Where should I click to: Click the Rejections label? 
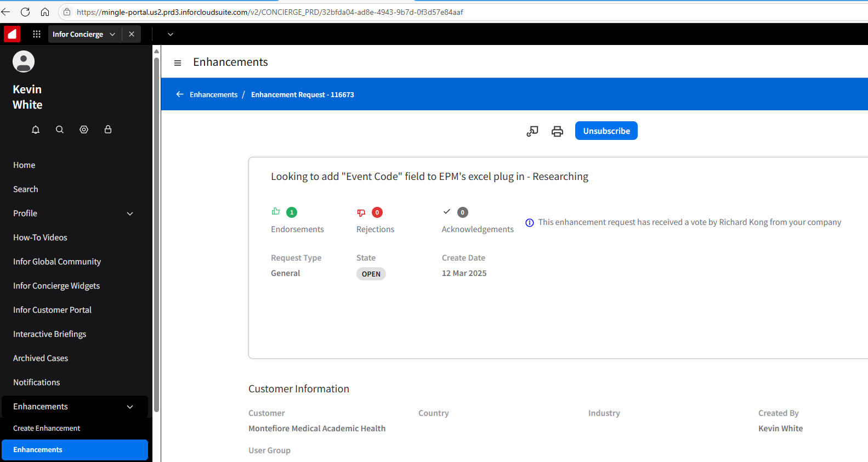[x=375, y=229]
